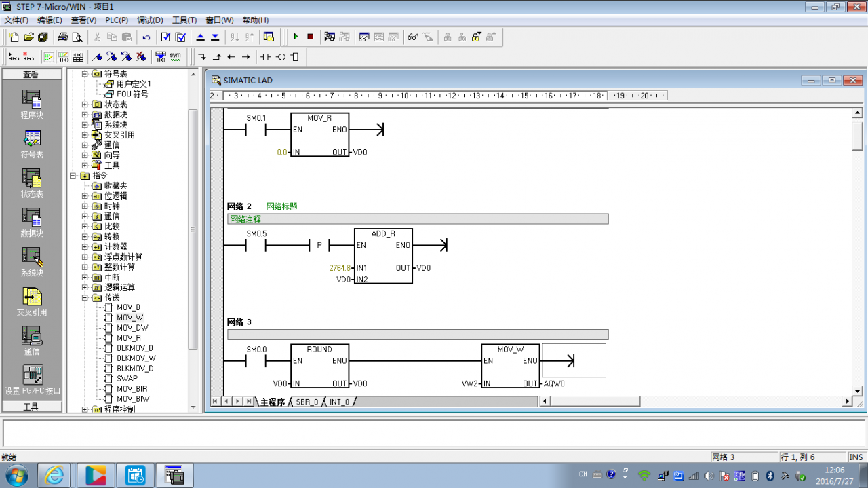Collapse the 传送 instruction folder
Viewport: 868px width, 488px height.
(85, 298)
